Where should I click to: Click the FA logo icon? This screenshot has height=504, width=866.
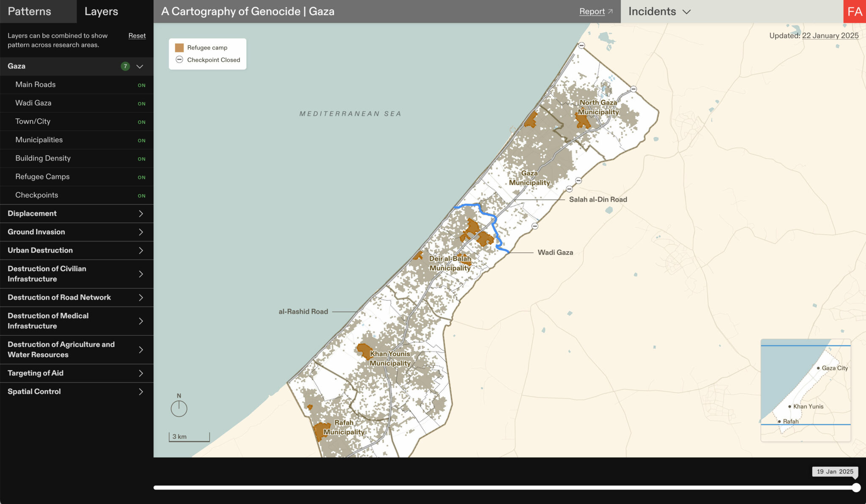[855, 11]
